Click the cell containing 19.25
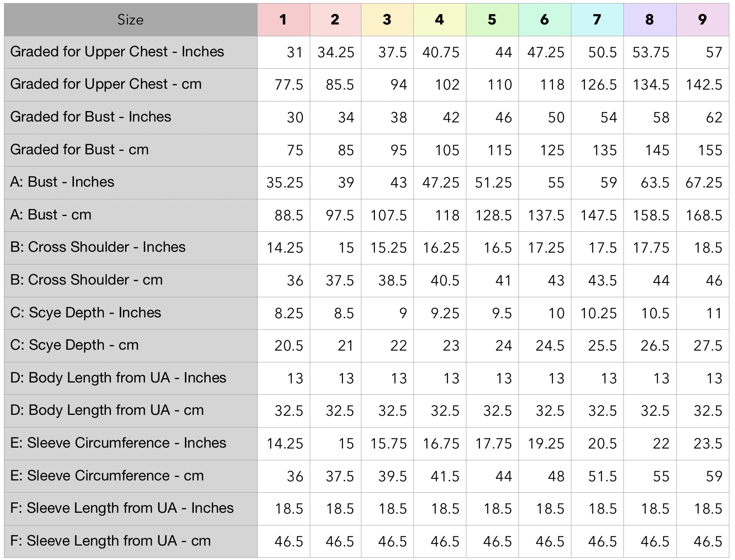The height and width of the screenshot is (560, 735). [546, 444]
